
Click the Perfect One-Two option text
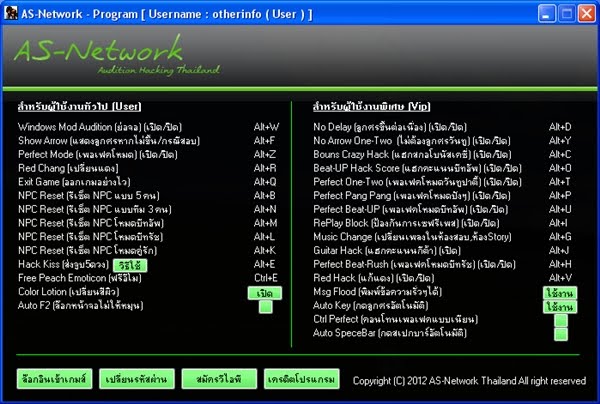tap(417, 182)
